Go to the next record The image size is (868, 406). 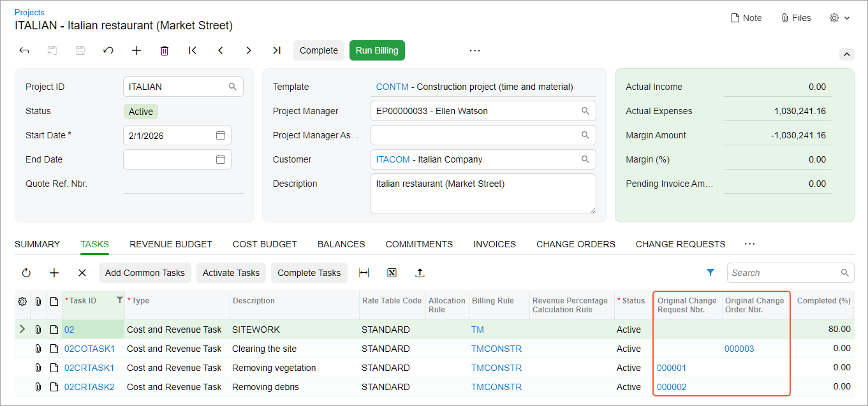[249, 50]
